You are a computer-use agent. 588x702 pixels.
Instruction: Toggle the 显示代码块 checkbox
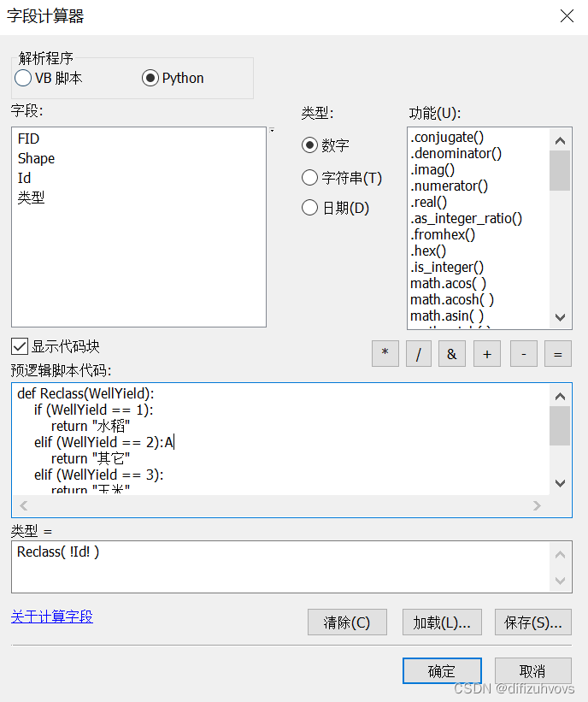point(20,346)
